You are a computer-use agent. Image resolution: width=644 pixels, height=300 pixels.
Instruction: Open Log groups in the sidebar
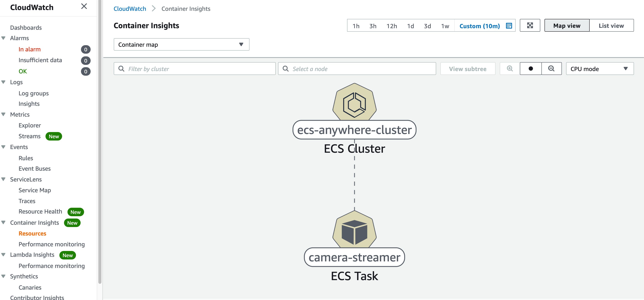click(x=34, y=93)
